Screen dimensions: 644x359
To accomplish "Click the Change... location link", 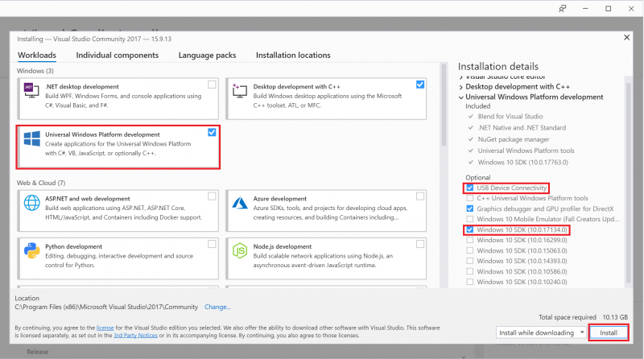I will [217, 307].
